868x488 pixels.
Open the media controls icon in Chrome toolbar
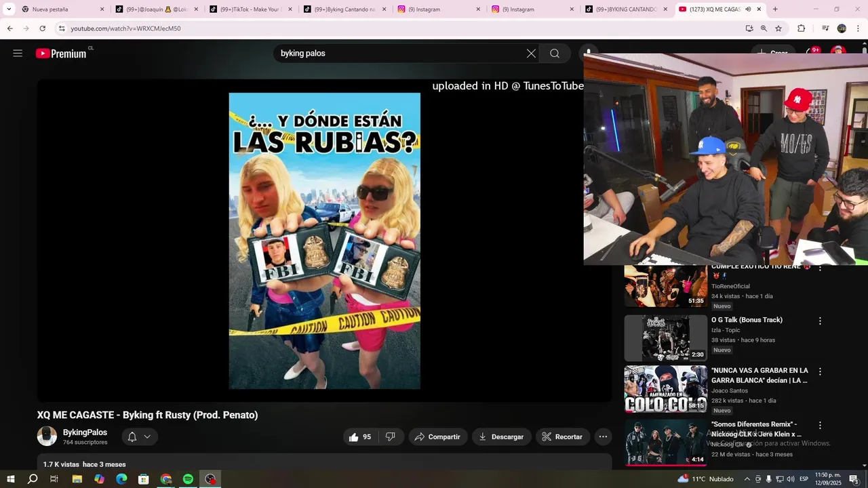tap(825, 28)
